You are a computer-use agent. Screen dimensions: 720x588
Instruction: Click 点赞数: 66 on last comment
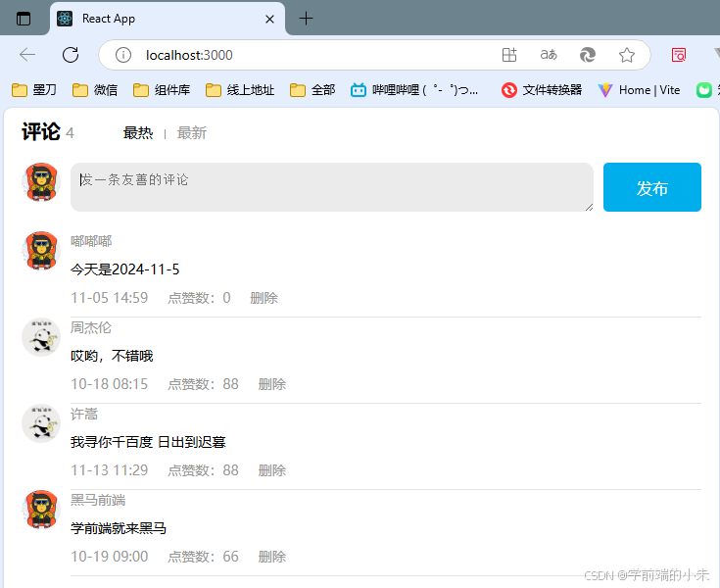pos(204,557)
